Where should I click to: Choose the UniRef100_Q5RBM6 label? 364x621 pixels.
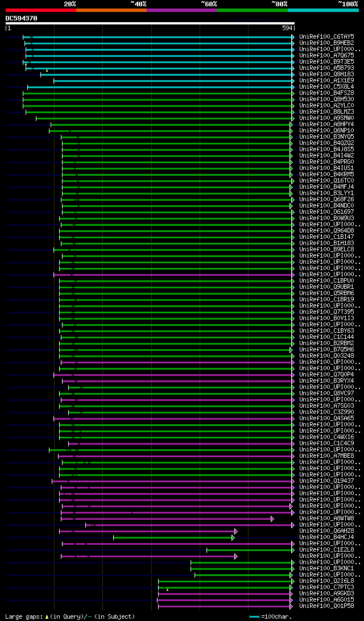(x=327, y=293)
